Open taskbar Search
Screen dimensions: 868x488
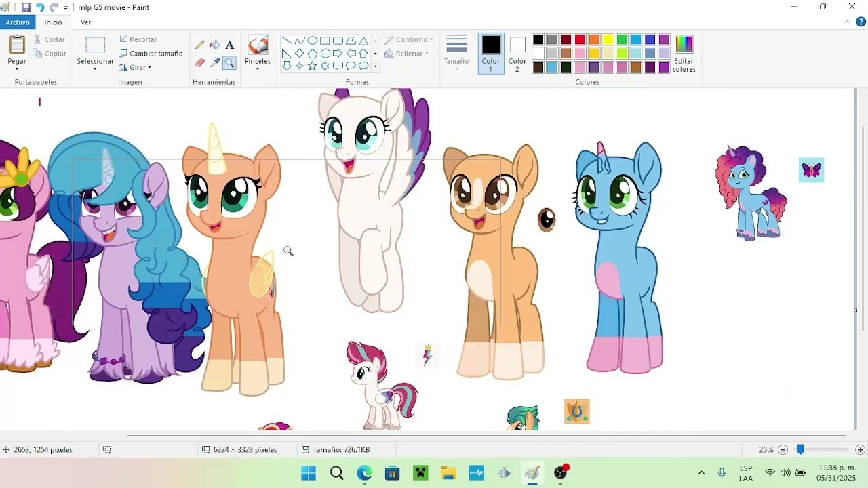tap(336, 473)
